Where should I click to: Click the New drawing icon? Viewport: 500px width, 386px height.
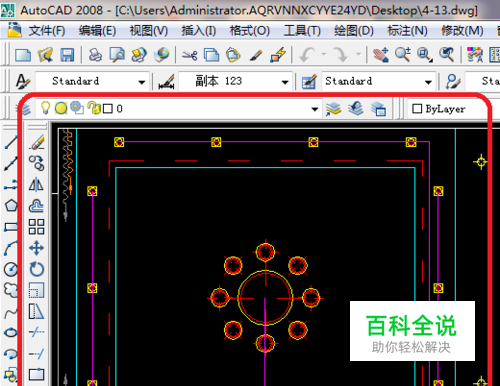tap(23, 55)
